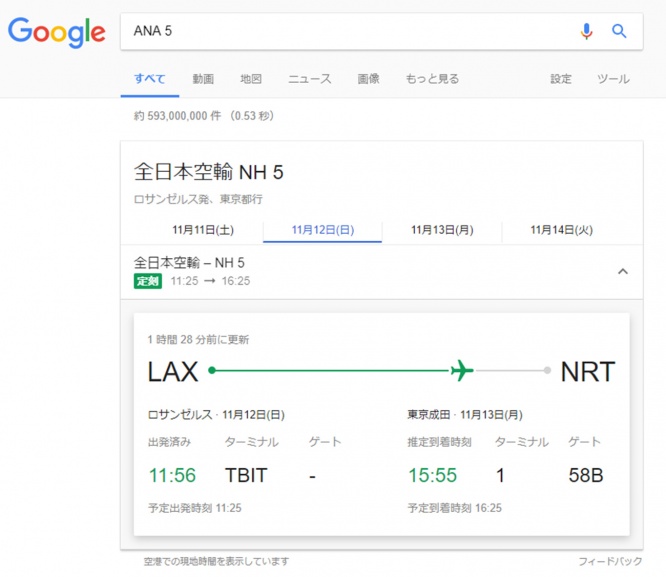Click the 推定到着時刻 label
Image resolution: width=666 pixels, height=577 pixels.
[x=439, y=442]
